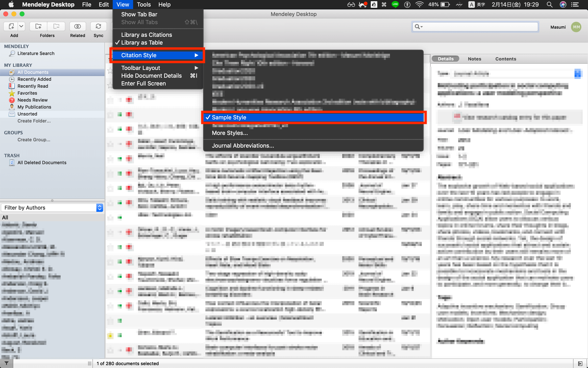
Task: Open the Siri icon in menu bar
Action: 563,4
